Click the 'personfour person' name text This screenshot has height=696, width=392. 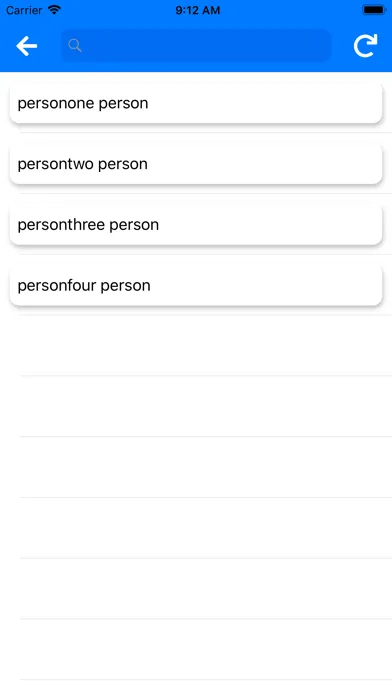(x=84, y=286)
